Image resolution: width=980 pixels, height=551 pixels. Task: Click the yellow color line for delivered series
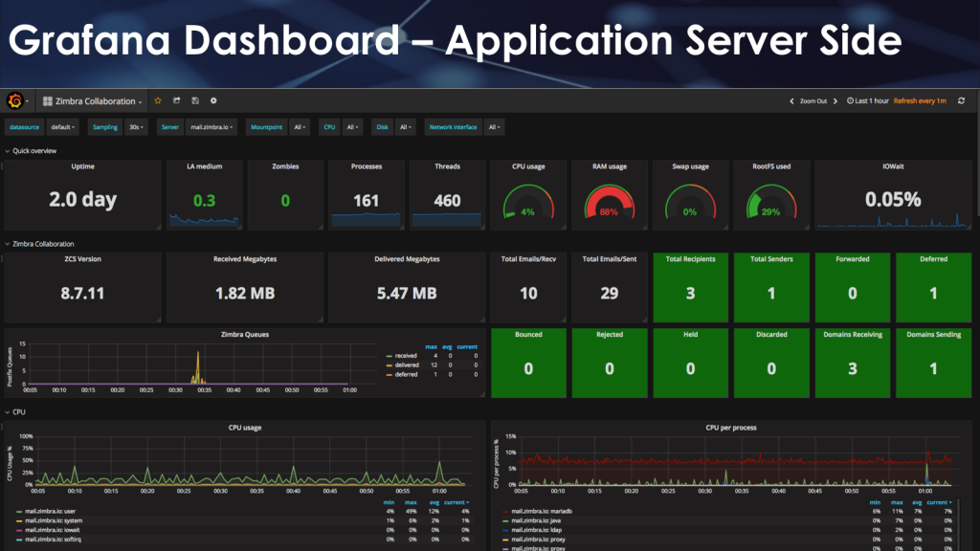(x=389, y=365)
